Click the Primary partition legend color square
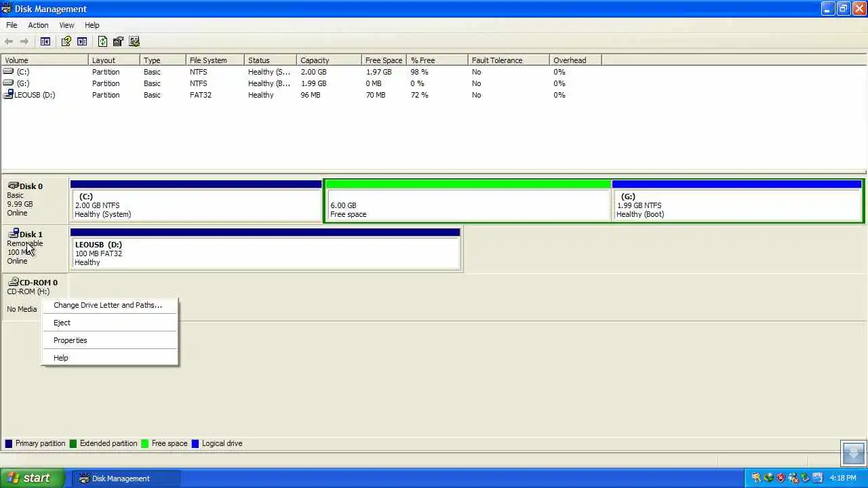The height and width of the screenshot is (488, 868). click(9, 443)
